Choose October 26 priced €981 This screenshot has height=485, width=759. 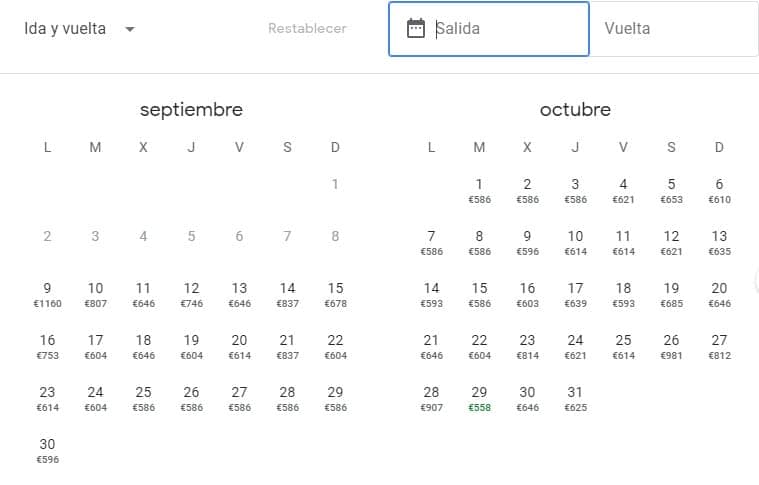[671, 346]
